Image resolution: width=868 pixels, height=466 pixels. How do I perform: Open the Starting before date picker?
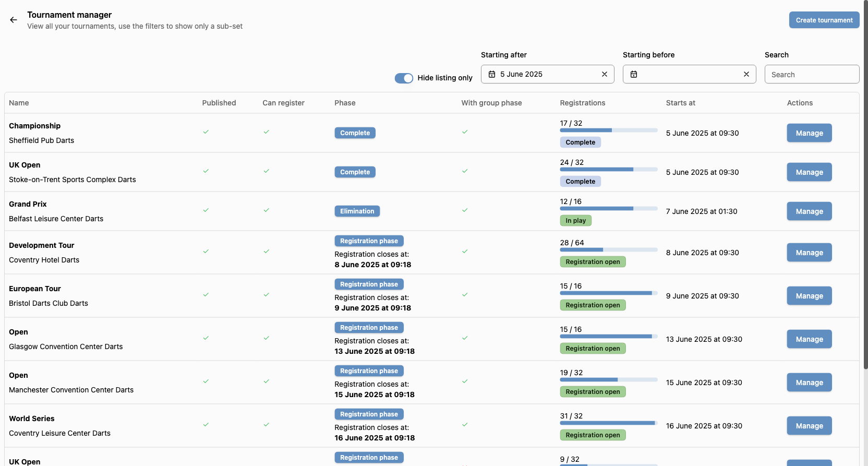(x=689, y=74)
